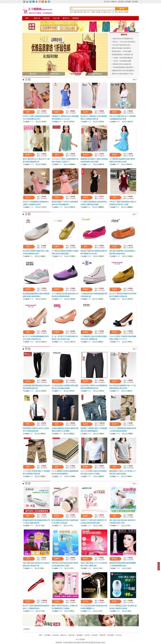161x644 pixels.
Task: Open the 美容护肤 navigation tab
Action: 46,18
